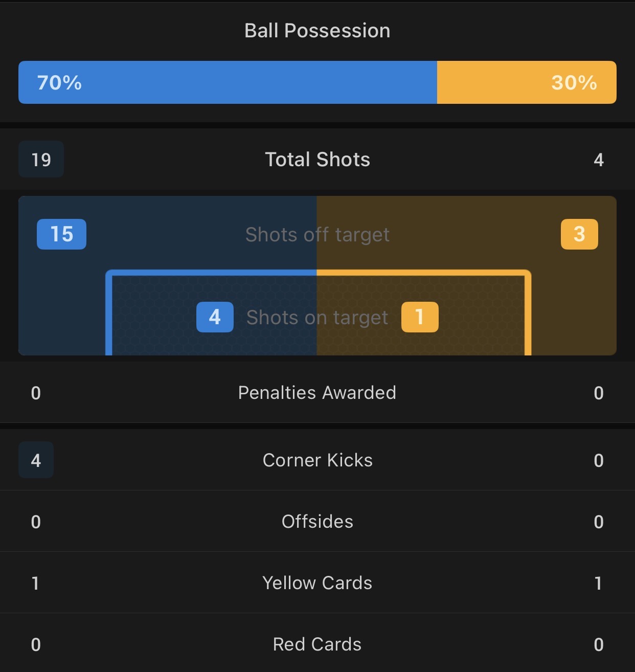Click the orange 30% possession bar segment
This screenshot has width=635, height=672.
point(527,82)
